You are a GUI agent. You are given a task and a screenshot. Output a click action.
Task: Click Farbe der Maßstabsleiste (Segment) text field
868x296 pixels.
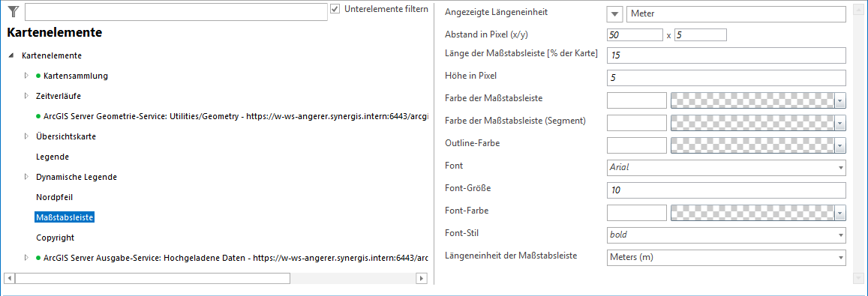pos(637,123)
